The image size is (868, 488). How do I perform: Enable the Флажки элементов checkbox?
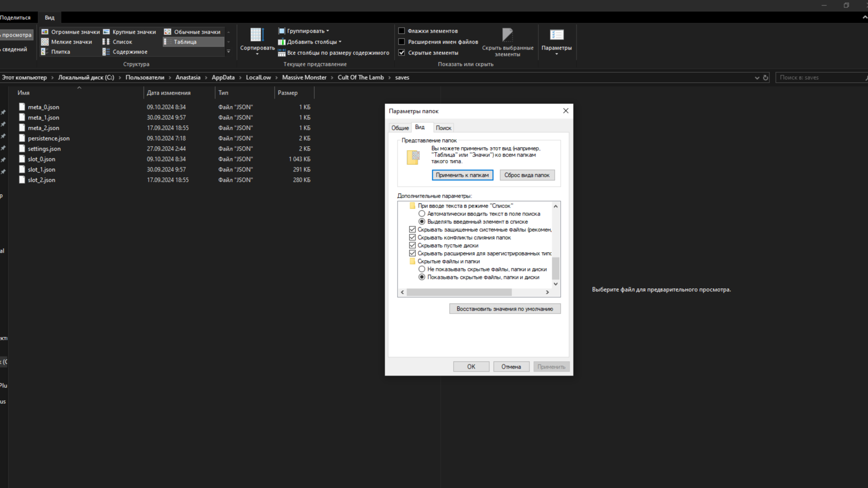[402, 31]
